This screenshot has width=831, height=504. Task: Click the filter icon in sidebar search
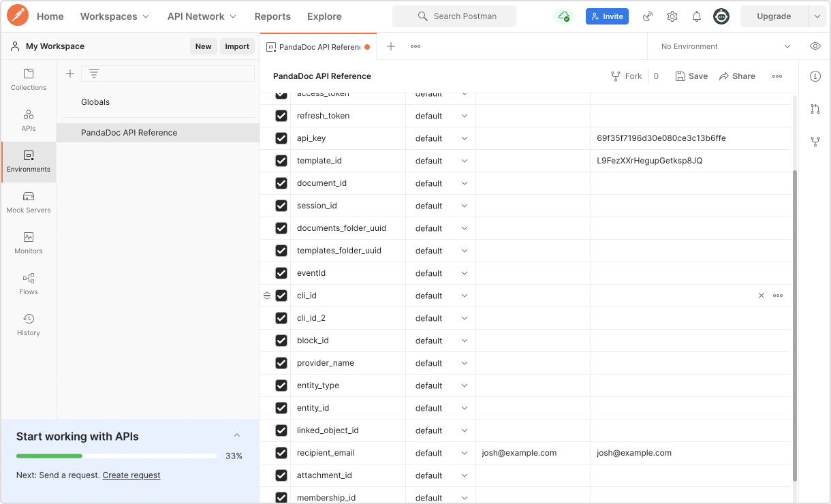point(94,74)
